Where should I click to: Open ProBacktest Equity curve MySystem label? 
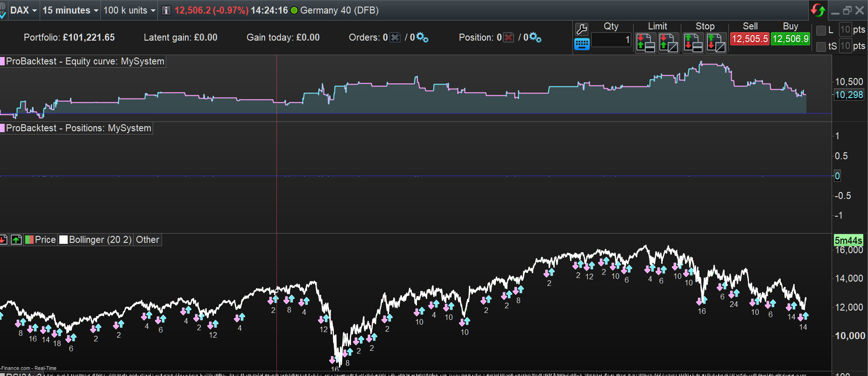point(85,61)
